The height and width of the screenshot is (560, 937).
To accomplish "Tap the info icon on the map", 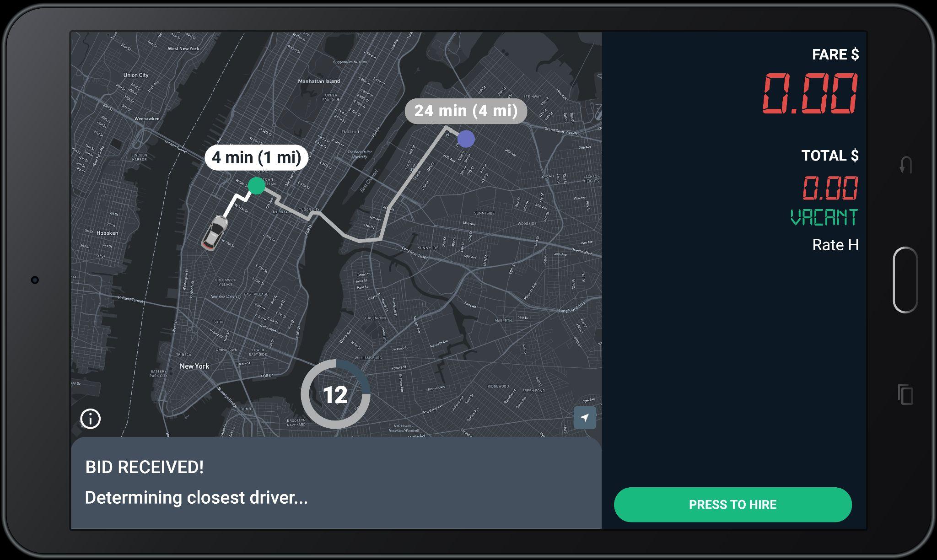I will click(x=90, y=419).
